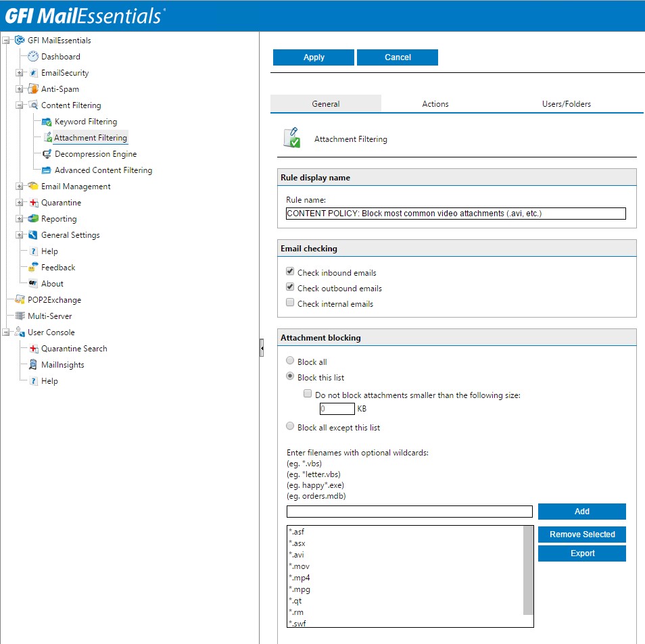Click the Content Filtering magnifier icon
645x644 pixels.
pos(33,105)
